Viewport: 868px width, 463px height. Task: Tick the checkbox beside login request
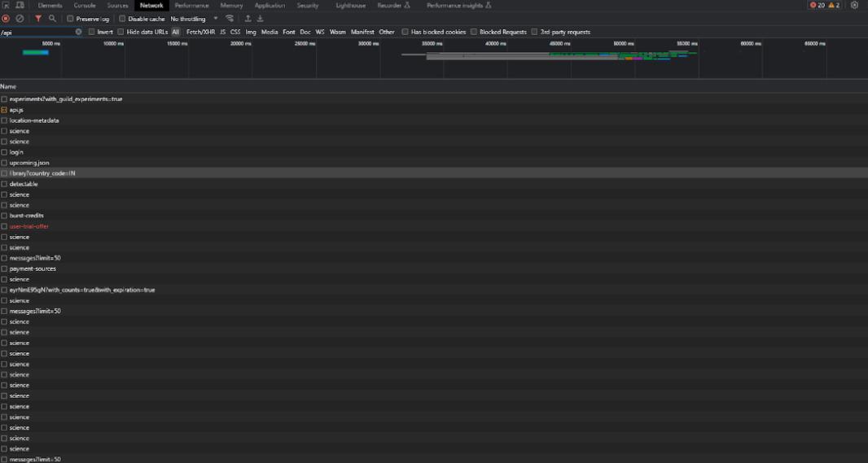click(4, 152)
